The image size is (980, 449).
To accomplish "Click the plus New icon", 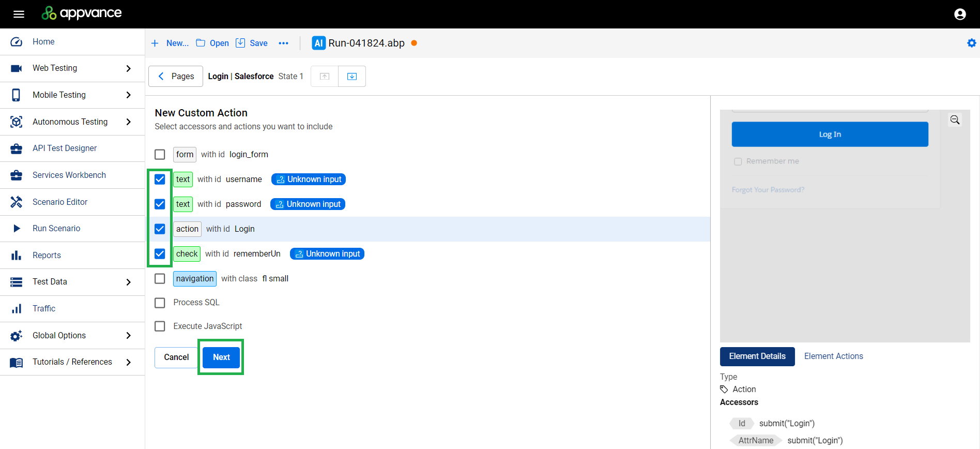I will (x=155, y=43).
